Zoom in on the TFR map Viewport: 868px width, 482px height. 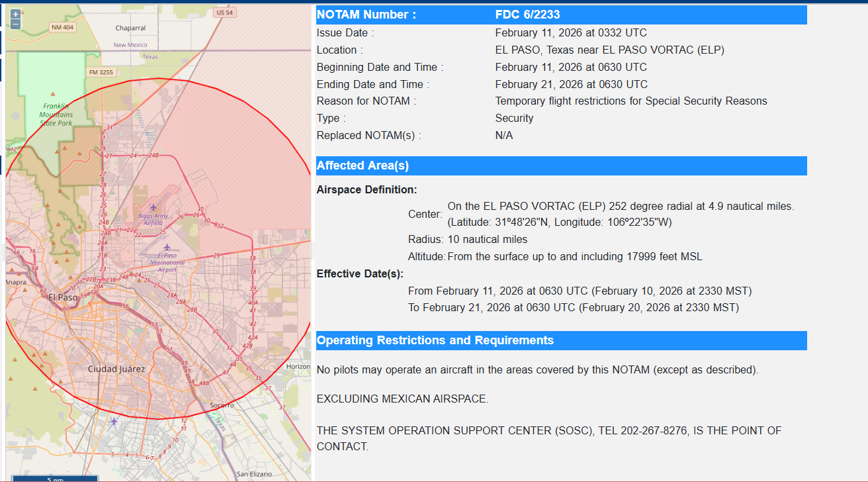click(15, 14)
